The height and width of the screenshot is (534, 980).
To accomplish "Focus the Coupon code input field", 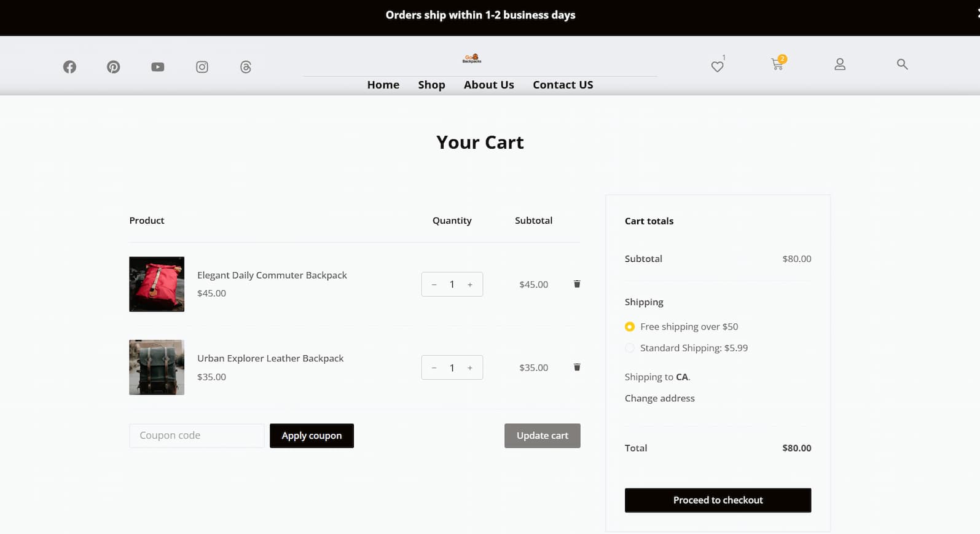I will 197,436.
